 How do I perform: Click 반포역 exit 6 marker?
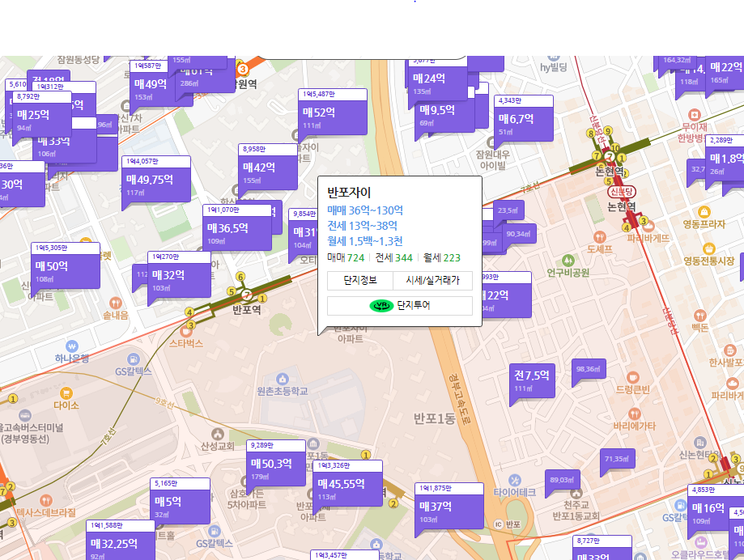pos(240,276)
